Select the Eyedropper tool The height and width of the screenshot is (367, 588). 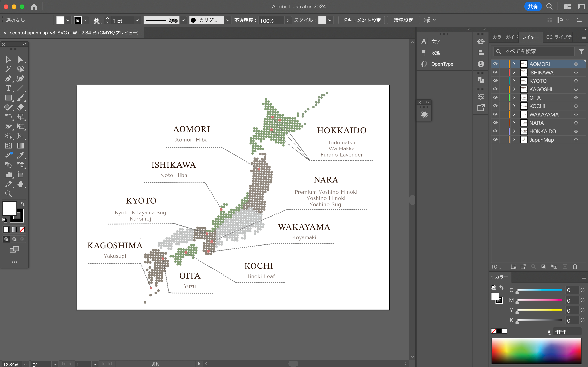20,155
